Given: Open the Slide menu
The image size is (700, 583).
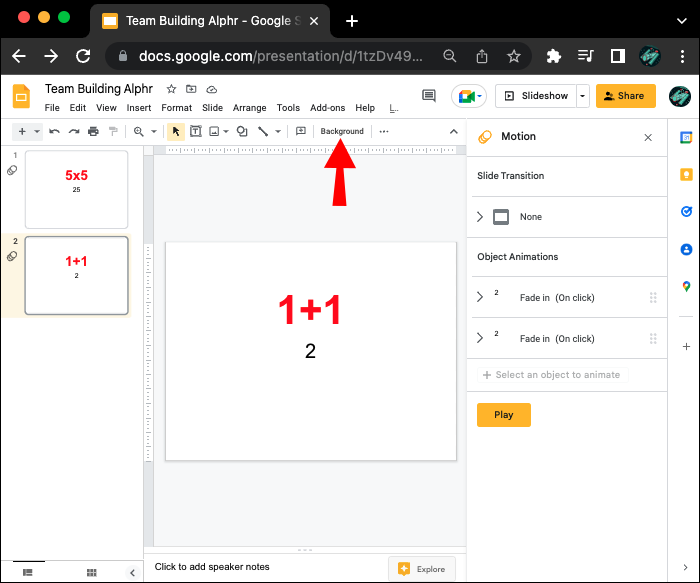Looking at the screenshot, I should (212, 108).
